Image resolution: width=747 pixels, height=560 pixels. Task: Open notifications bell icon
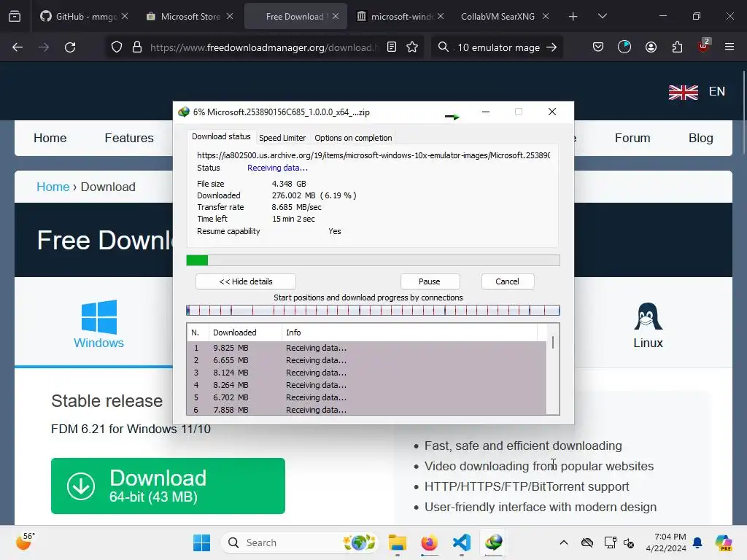coord(697,542)
